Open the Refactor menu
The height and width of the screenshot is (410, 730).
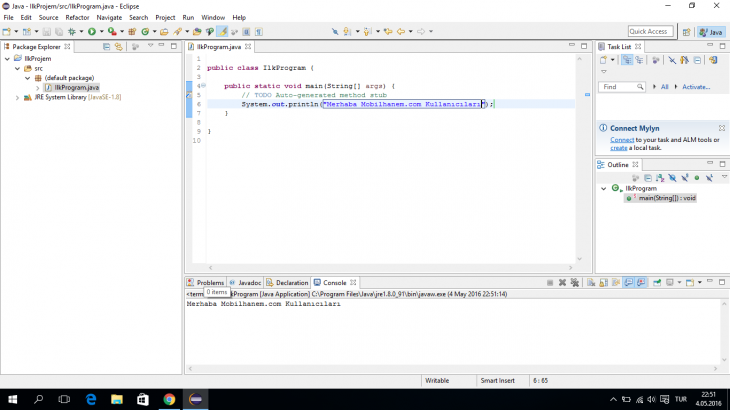pos(77,17)
